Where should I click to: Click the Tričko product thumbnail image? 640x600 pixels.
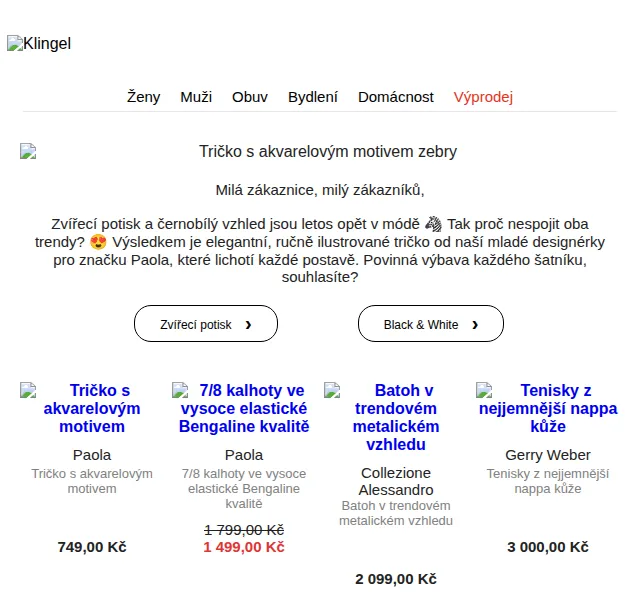tap(28, 390)
